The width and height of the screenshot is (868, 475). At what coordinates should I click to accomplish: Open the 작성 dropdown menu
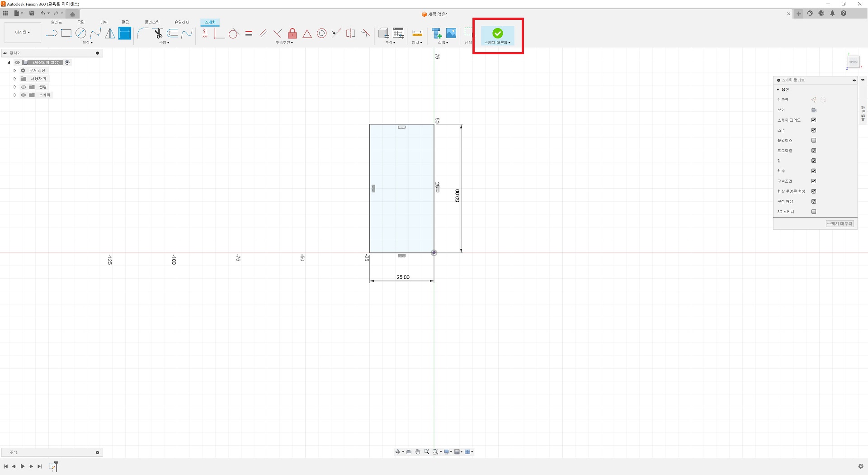coord(87,43)
